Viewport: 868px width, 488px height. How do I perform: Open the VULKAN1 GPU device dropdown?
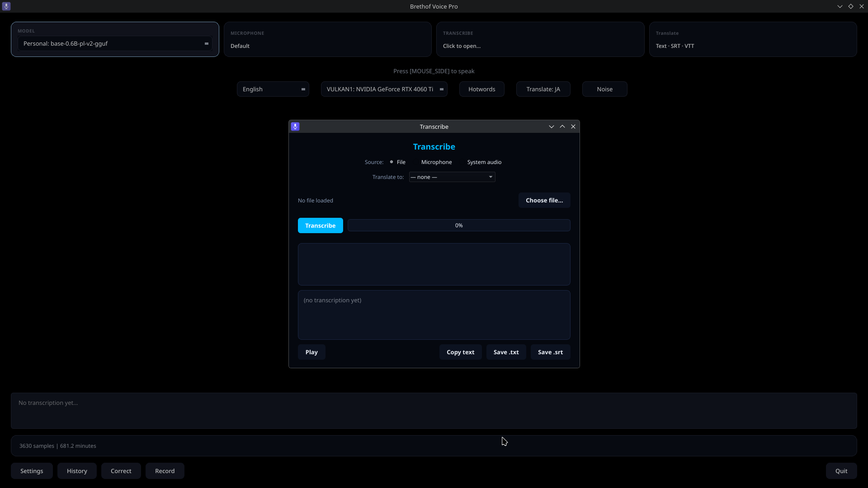(384, 89)
